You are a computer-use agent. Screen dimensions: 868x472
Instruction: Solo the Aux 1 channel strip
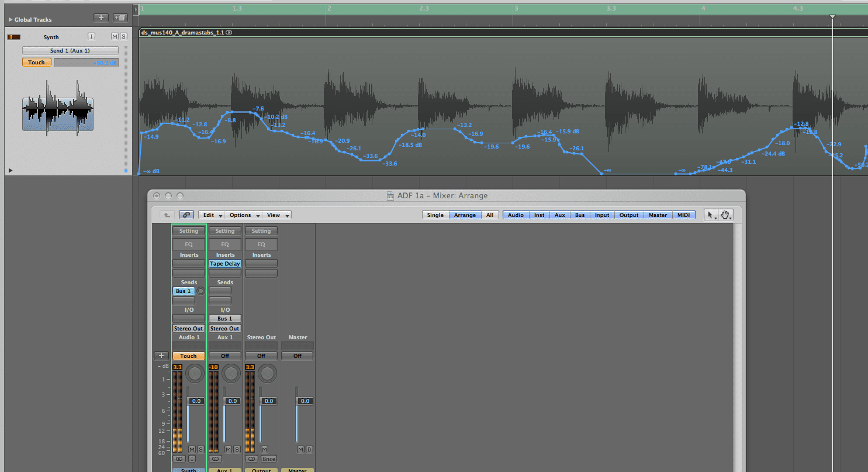click(237, 449)
